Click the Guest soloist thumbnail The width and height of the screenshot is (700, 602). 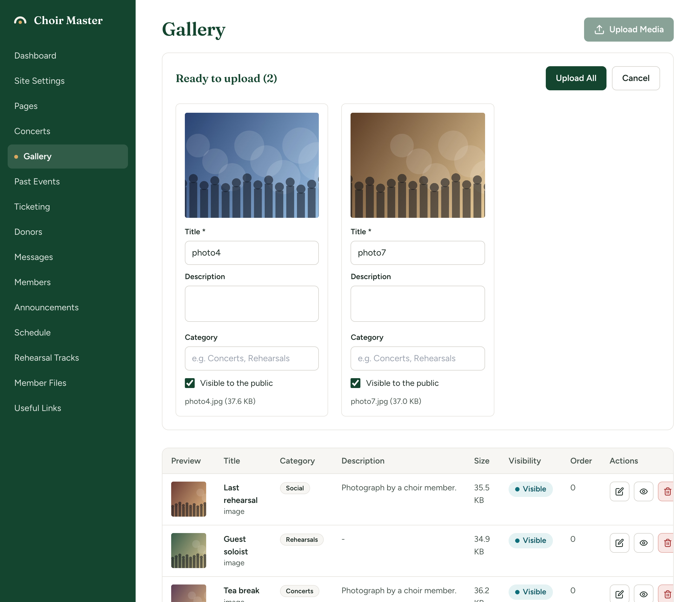point(188,550)
